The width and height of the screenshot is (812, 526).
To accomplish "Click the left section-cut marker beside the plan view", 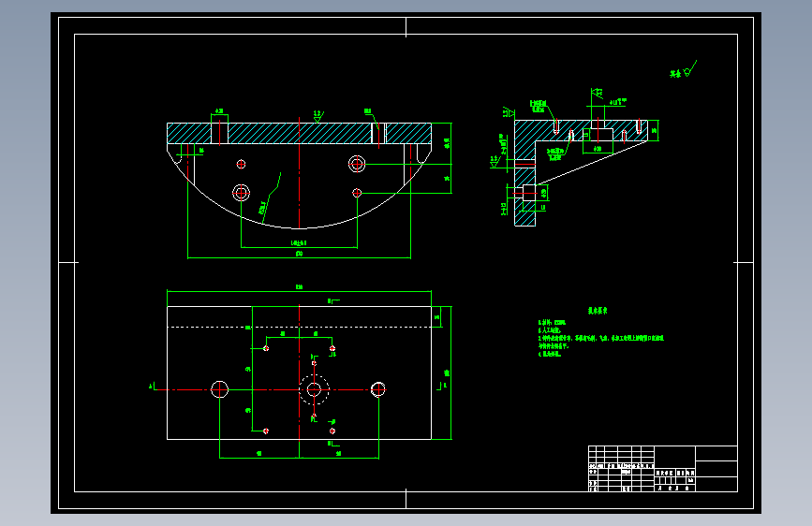I will tap(152, 387).
